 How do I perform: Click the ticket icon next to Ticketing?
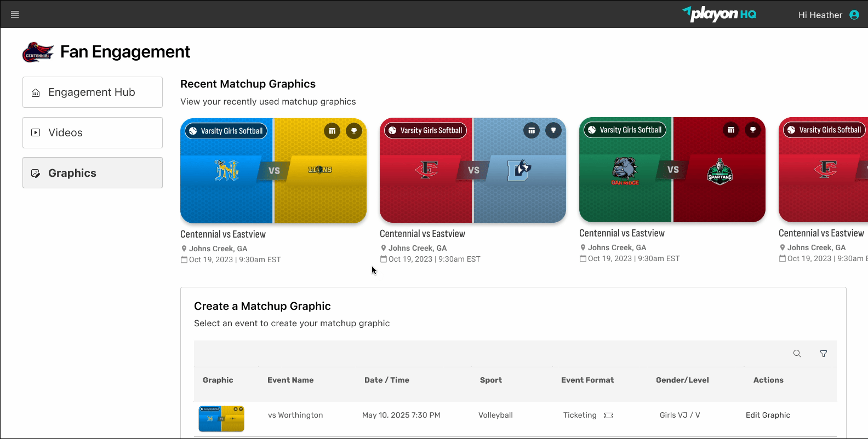[609, 415]
